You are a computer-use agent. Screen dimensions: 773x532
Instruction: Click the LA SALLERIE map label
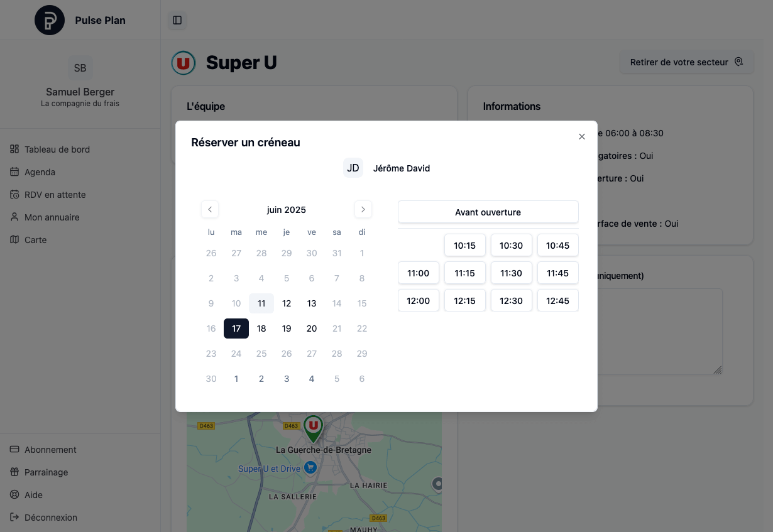tap(293, 496)
